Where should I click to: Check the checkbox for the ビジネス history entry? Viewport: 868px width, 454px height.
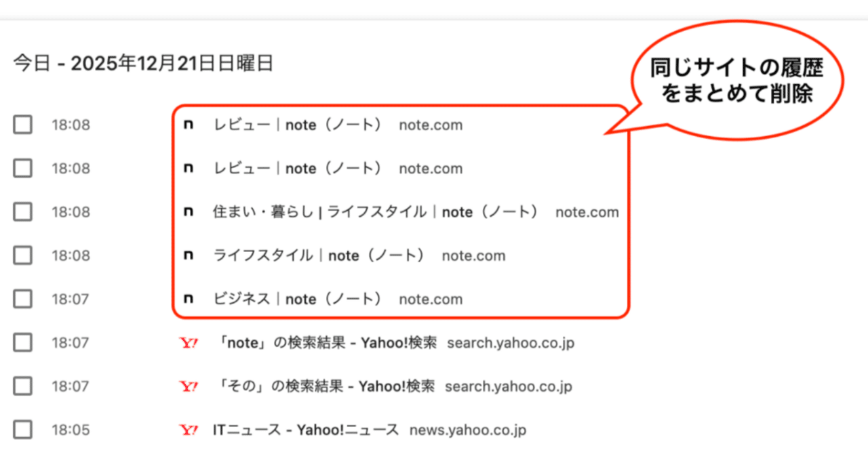(x=22, y=299)
